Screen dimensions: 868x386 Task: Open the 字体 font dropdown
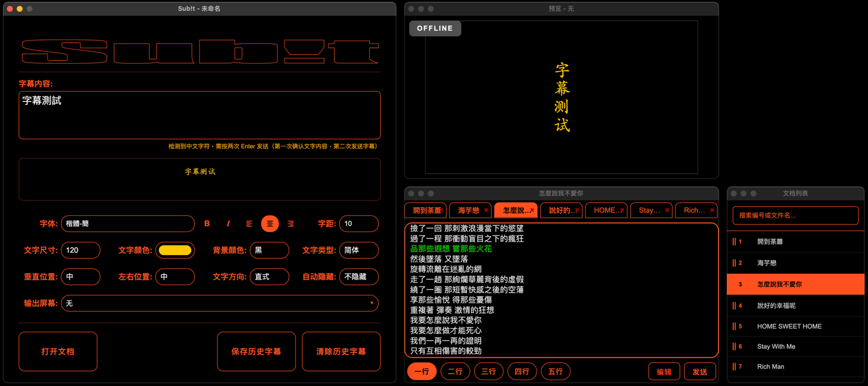128,224
